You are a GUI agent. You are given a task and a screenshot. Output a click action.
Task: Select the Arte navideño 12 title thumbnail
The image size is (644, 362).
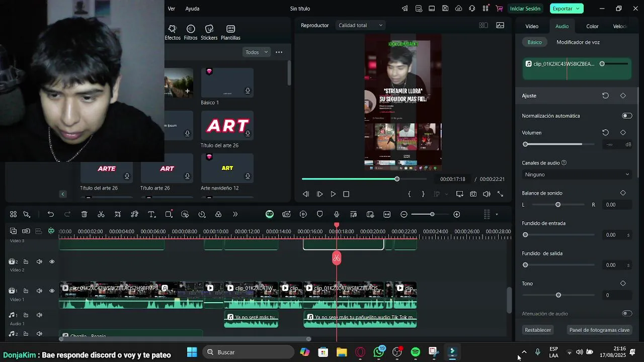[227, 168]
